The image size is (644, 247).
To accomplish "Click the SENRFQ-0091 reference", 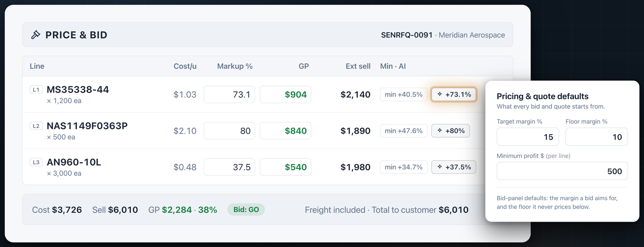I will click(407, 35).
